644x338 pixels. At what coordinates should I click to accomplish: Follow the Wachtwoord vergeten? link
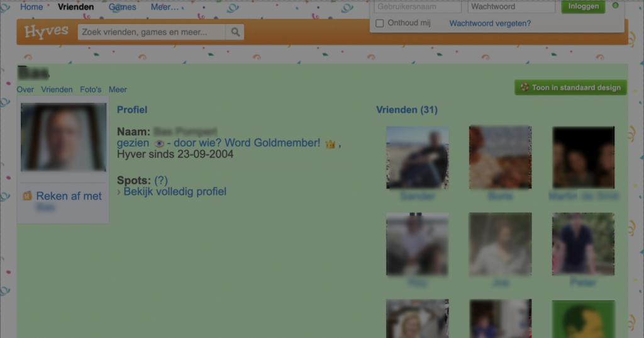click(489, 23)
